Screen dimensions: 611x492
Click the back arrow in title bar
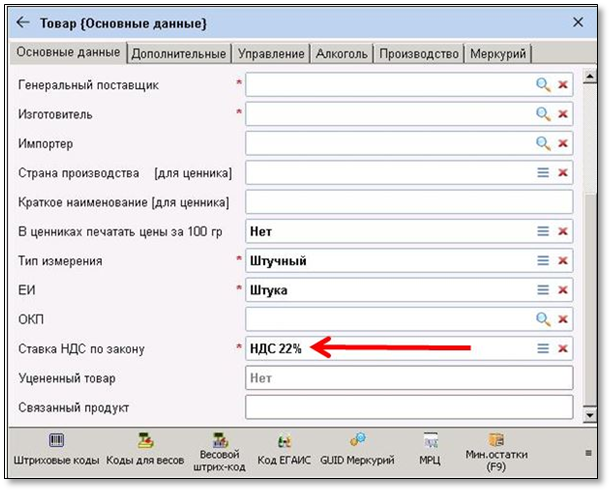(23, 22)
